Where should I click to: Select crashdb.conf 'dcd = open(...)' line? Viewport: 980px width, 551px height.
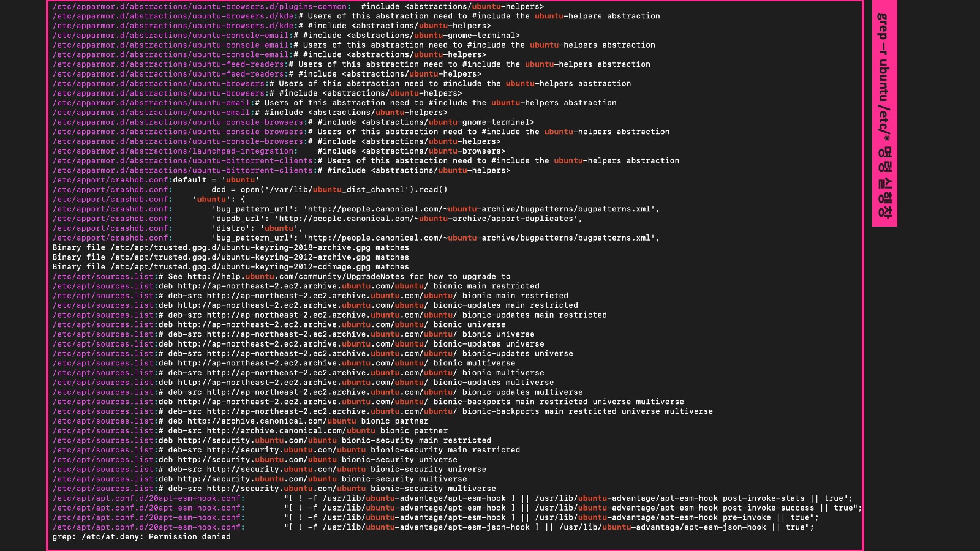[x=250, y=190]
